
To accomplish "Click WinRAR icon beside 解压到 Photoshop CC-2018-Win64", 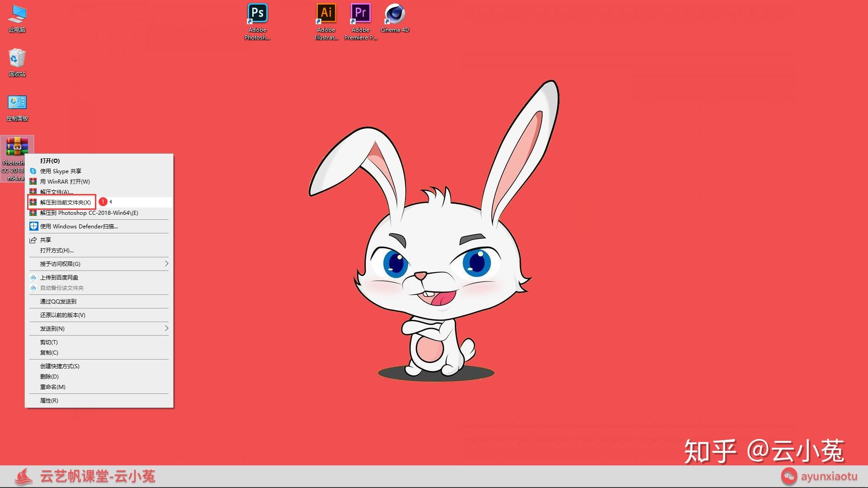I will (33, 213).
